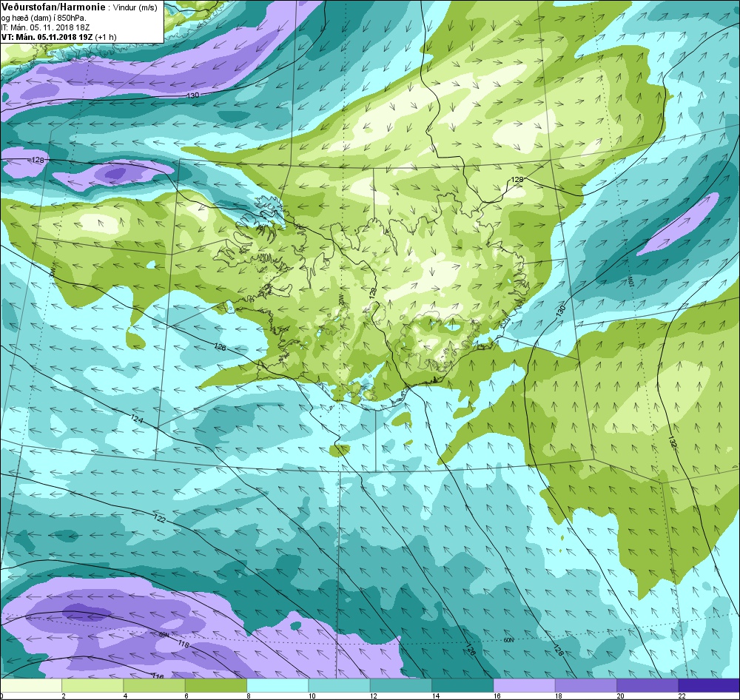The image size is (740, 700).
Task: Click the 130 contour label southeast of Iceland
Action: [x=560, y=309]
